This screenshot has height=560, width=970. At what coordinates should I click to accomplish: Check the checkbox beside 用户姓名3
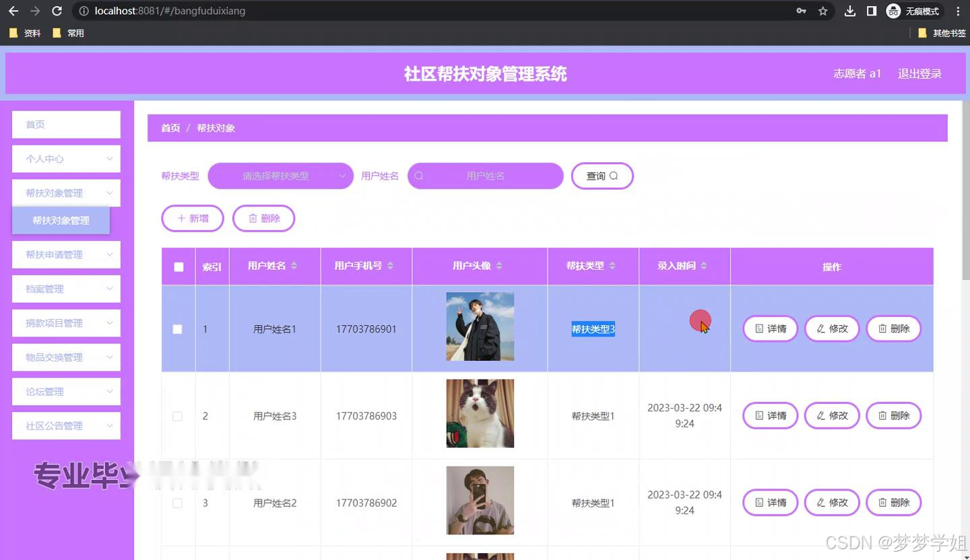point(178,416)
